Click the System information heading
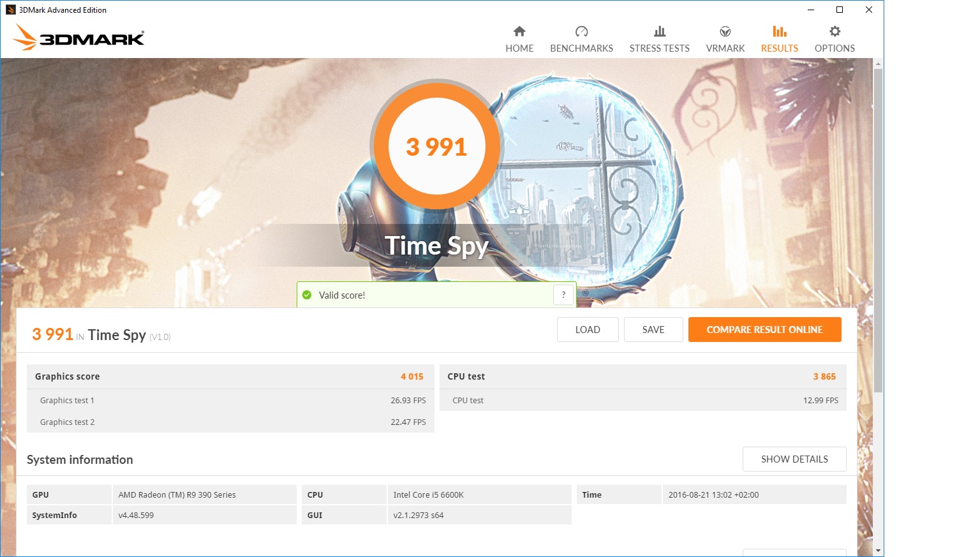Image resolution: width=980 pixels, height=557 pixels. (x=80, y=459)
